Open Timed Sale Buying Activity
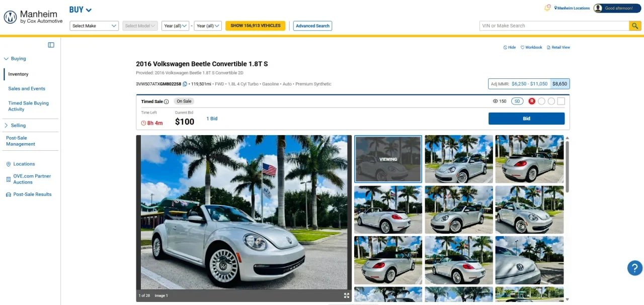 (x=28, y=106)
